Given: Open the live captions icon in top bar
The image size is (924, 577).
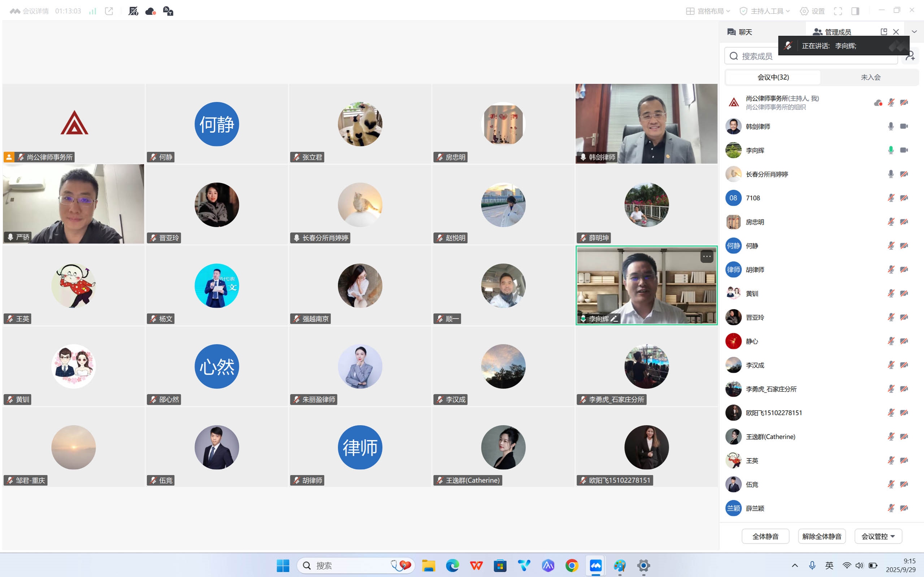Looking at the screenshot, I should pyautogui.click(x=168, y=11).
